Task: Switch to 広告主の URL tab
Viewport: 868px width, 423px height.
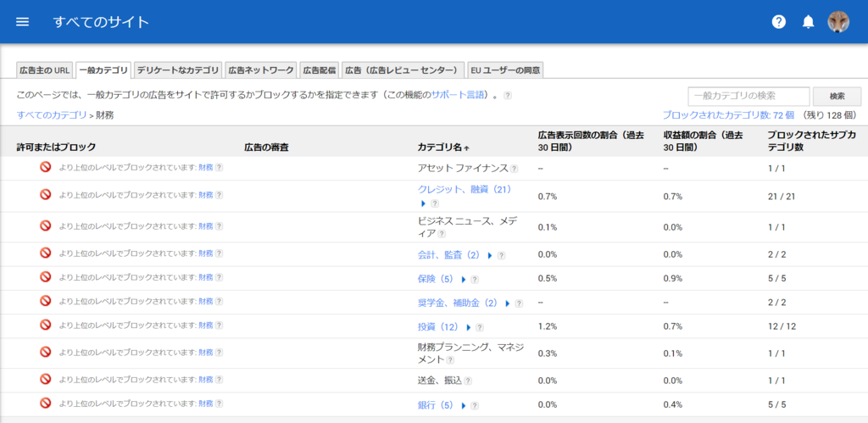Action: [x=44, y=70]
